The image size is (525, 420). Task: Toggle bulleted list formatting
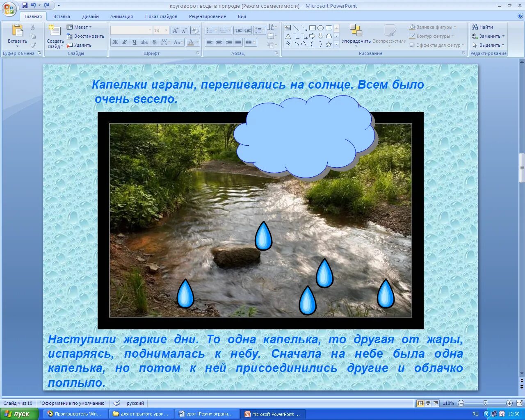[x=210, y=30]
